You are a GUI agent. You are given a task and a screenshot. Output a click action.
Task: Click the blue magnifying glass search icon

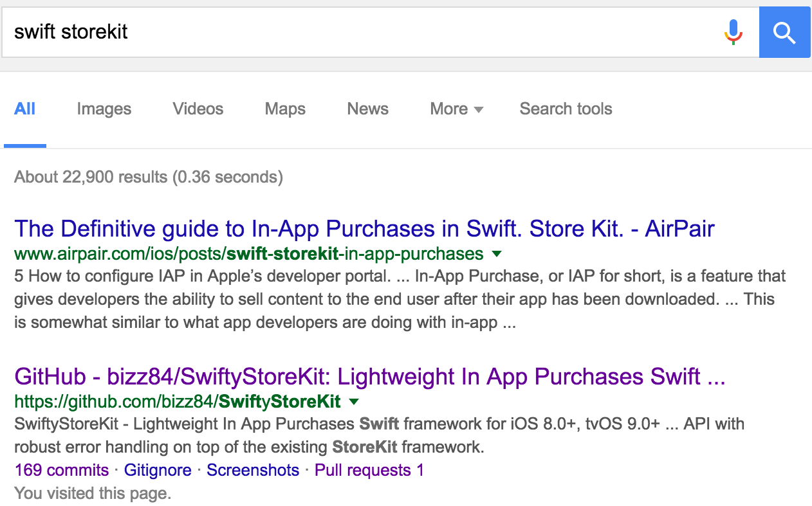pyautogui.click(x=785, y=32)
